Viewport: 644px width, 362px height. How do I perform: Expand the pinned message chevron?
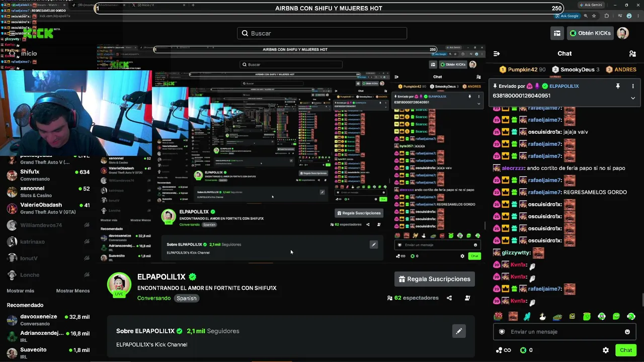click(633, 98)
